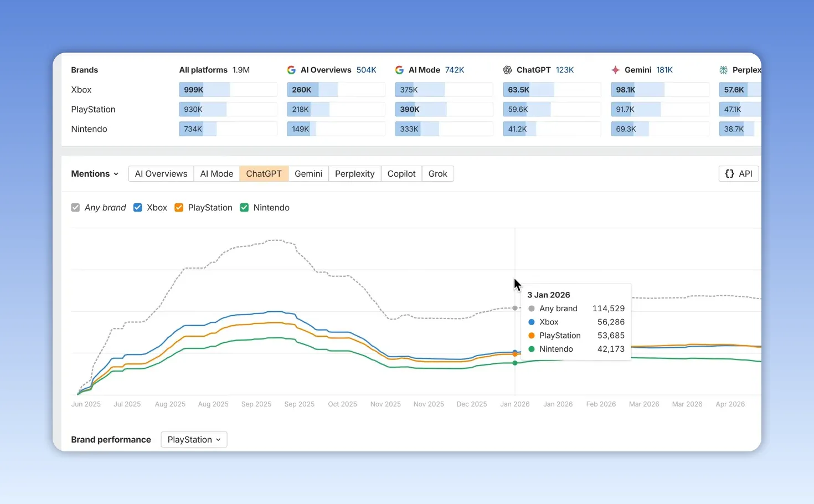Image resolution: width=814 pixels, height=504 pixels.
Task: Click the Xbox Perplexity 57.6K bar
Action: (740, 90)
